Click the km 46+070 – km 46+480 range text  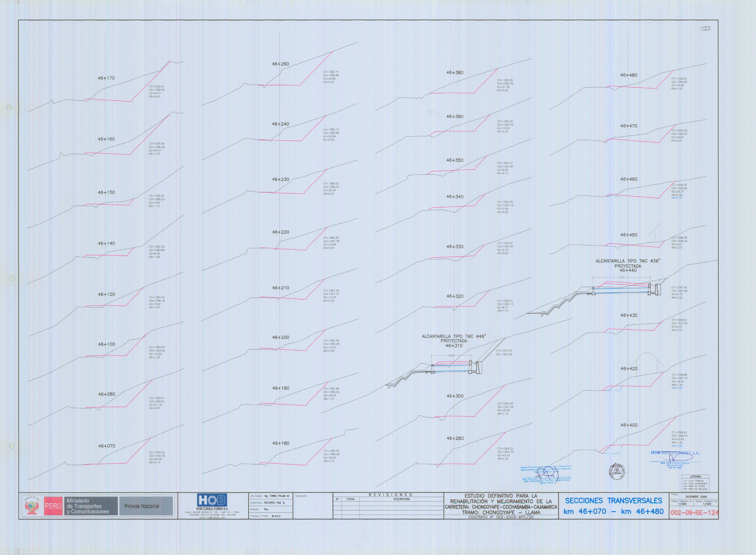(613, 512)
